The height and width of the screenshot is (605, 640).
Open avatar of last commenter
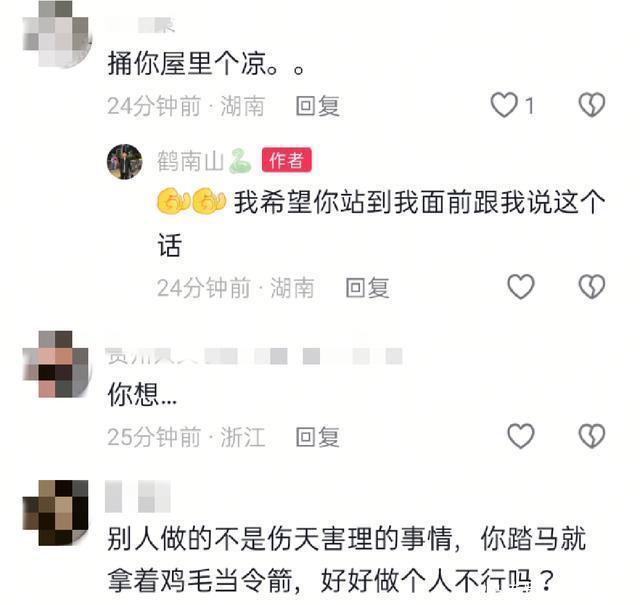coord(56,513)
